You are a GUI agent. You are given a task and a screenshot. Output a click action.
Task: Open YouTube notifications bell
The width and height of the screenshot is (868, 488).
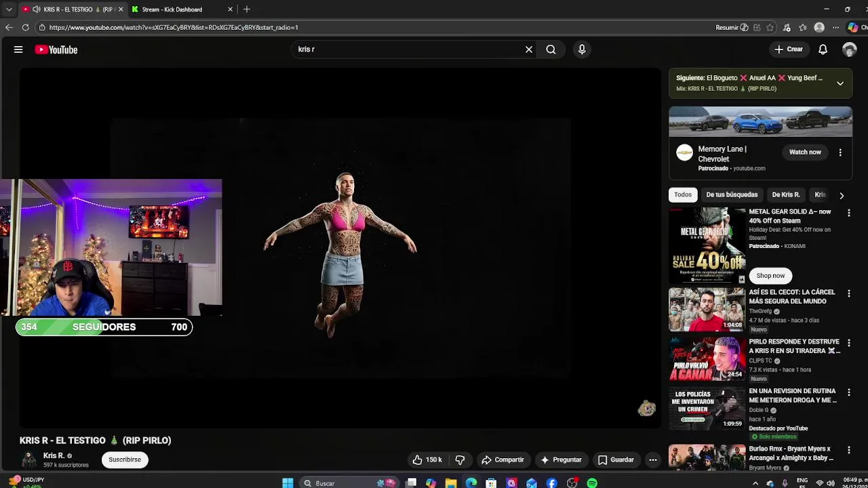823,49
